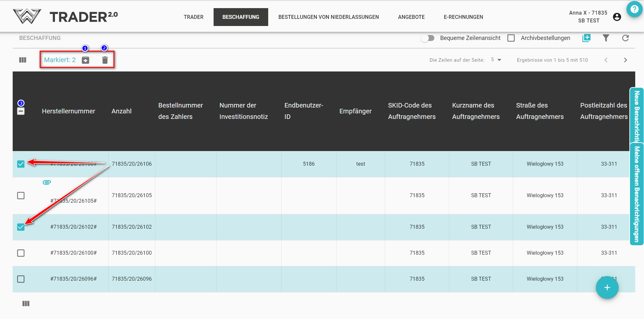Open the column chooser icon above the table
644x319 pixels.
click(x=23, y=60)
